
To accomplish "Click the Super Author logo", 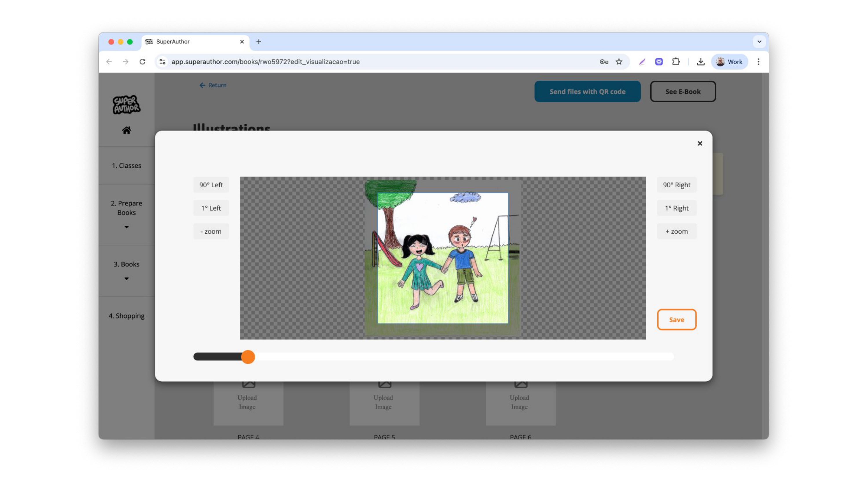I will [126, 105].
